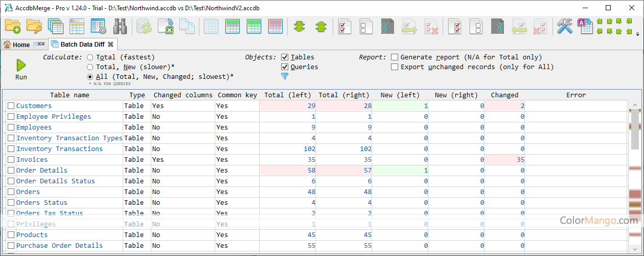Click the grid icon with green and red rows
Image resolution: width=644 pixels, height=256 pixels.
coord(233,26)
